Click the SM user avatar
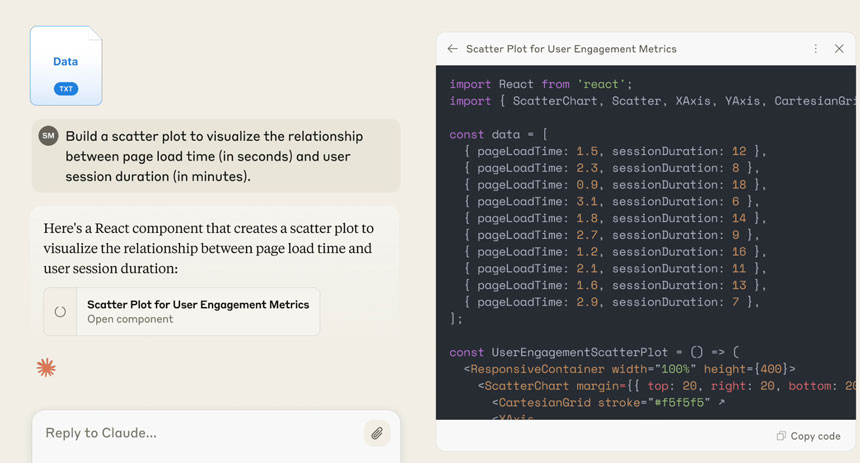This screenshot has height=463, width=860. pos(48,136)
